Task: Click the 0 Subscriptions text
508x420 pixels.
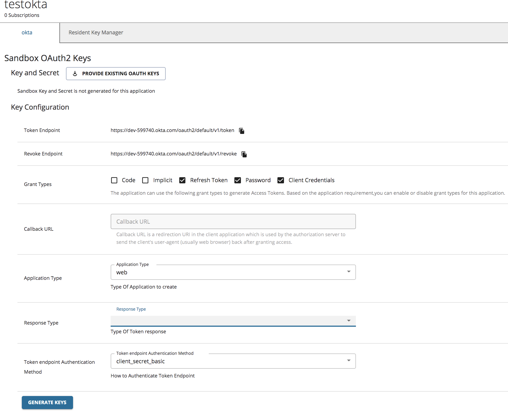Action: 22,15
